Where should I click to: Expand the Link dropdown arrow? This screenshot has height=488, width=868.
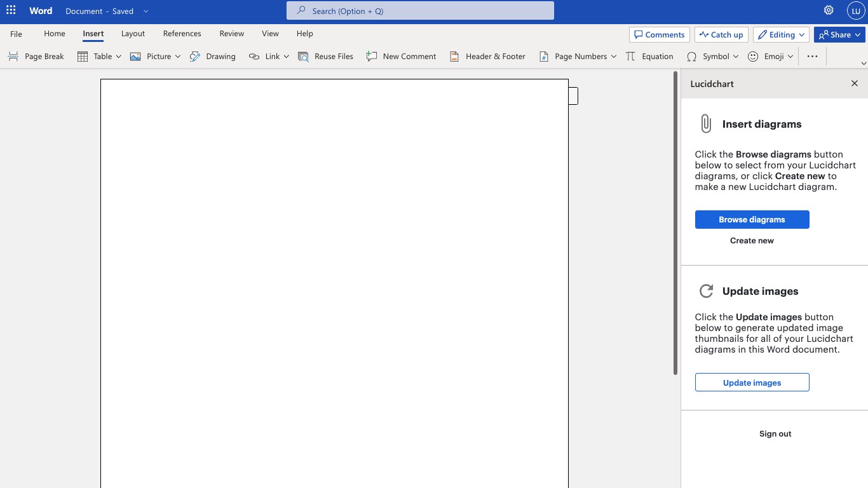coord(286,57)
